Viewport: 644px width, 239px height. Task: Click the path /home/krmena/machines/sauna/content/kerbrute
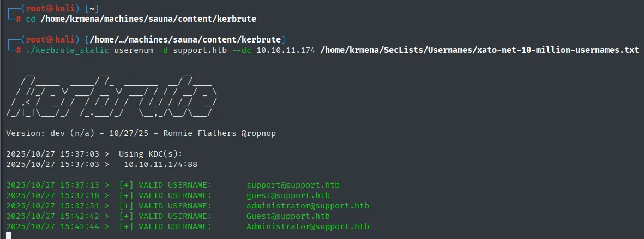tap(148, 19)
